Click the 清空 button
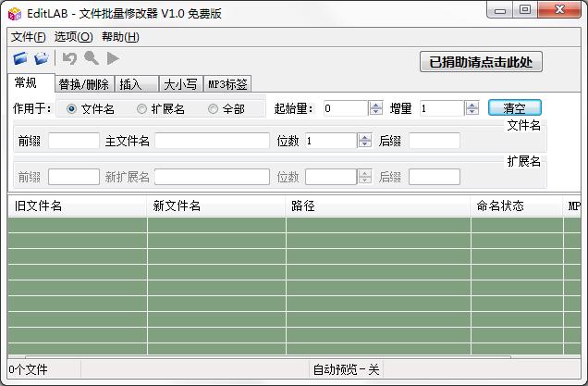This screenshot has width=588, height=386. click(514, 108)
